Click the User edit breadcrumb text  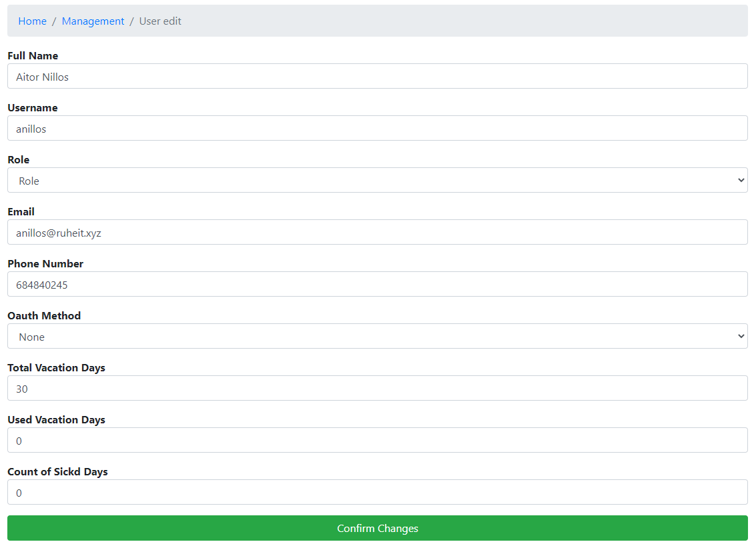pyautogui.click(x=159, y=21)
